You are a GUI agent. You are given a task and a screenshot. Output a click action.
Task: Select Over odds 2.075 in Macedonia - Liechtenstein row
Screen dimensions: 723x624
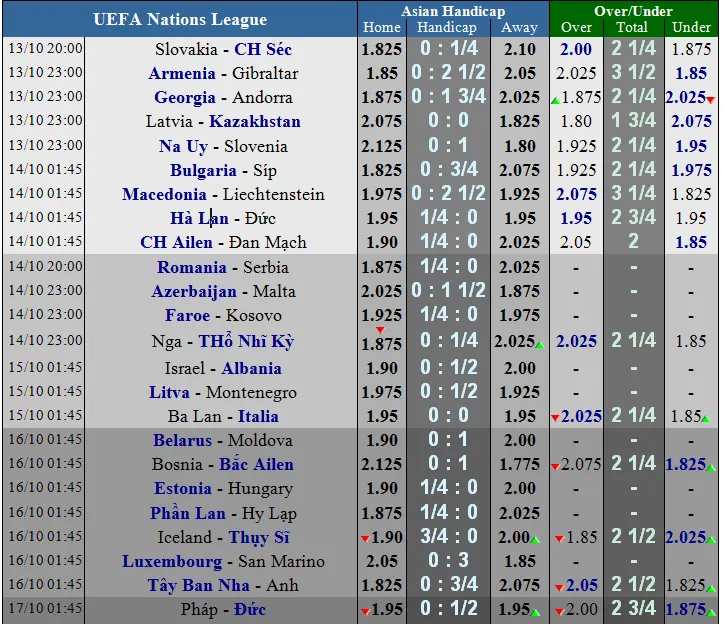577,194
